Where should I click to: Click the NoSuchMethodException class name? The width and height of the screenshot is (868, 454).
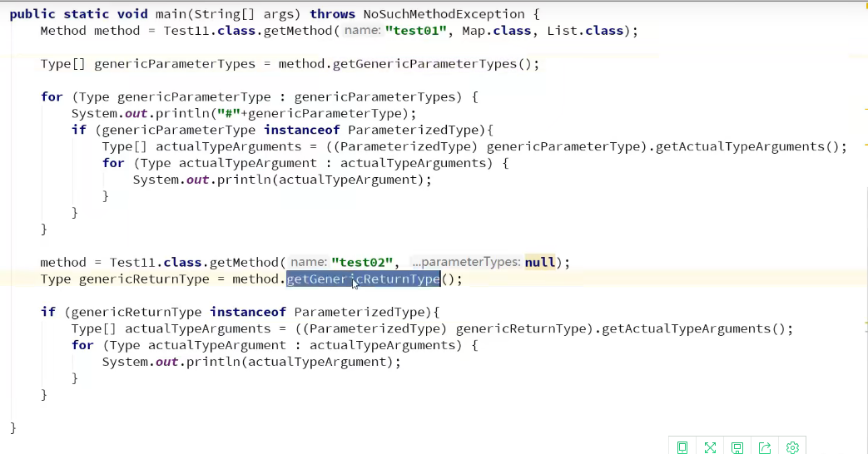[444, 14]
